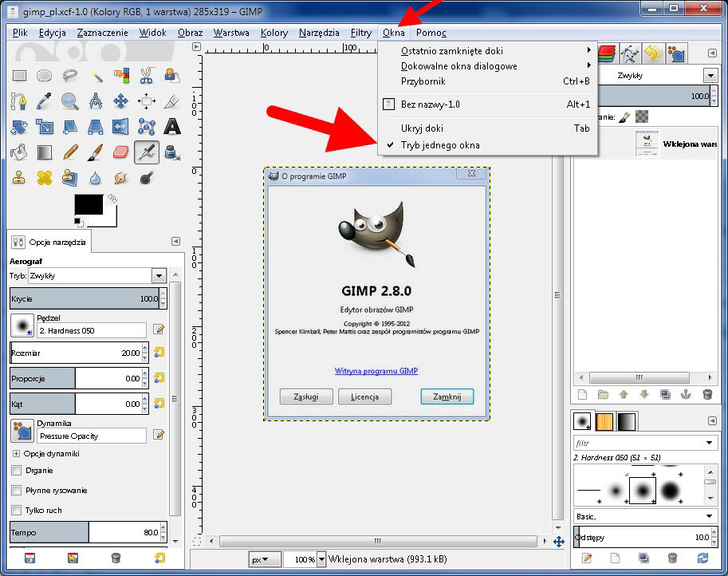Select the Dodge/Burn tool

[147, 177]
